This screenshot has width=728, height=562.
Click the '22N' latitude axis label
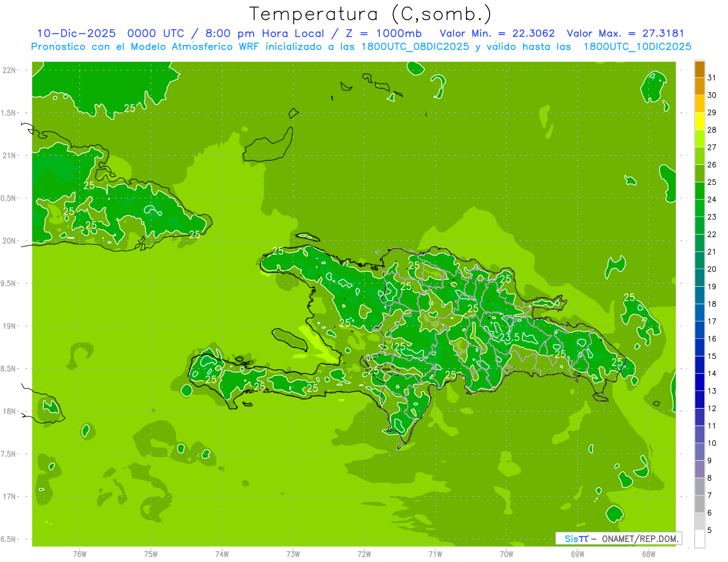coord(9,70)
